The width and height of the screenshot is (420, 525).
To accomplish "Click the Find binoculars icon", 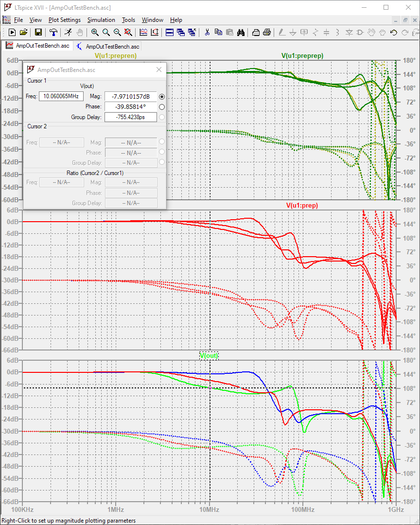I will (x=241, y=33).
